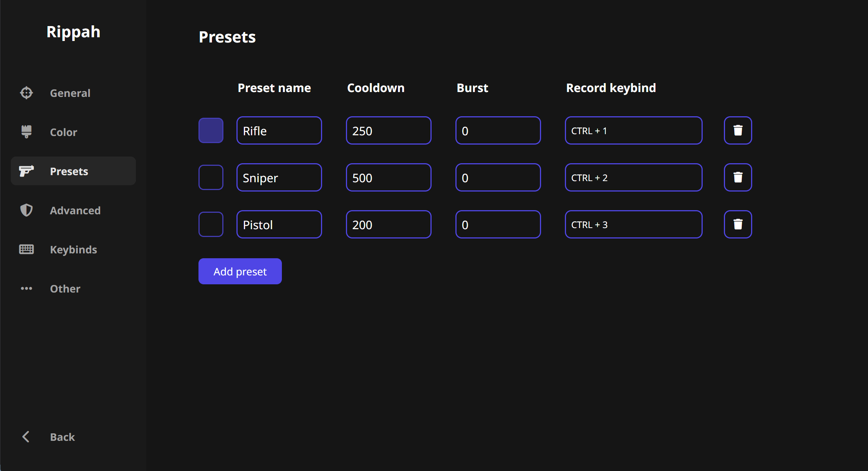
Task: Click the back arrow chevron icon
Action: point(26,437)
